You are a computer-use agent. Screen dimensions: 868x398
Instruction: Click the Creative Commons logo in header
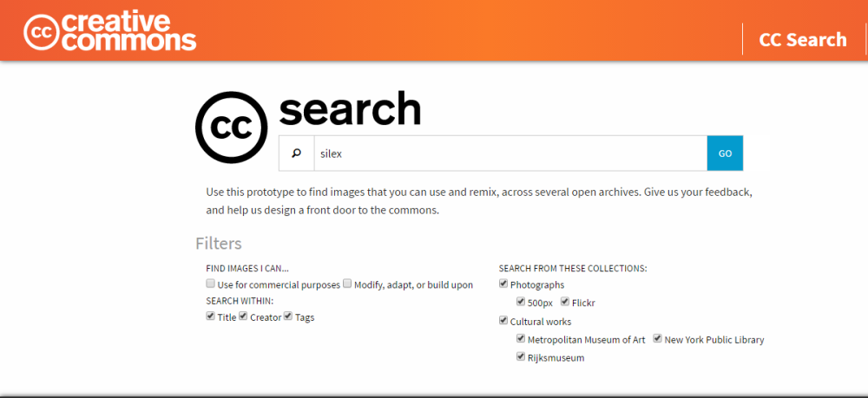[x=109, y=31]
